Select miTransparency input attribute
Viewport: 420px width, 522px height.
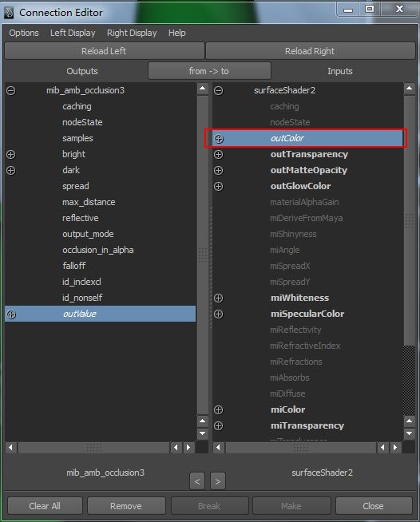point(307,425)
